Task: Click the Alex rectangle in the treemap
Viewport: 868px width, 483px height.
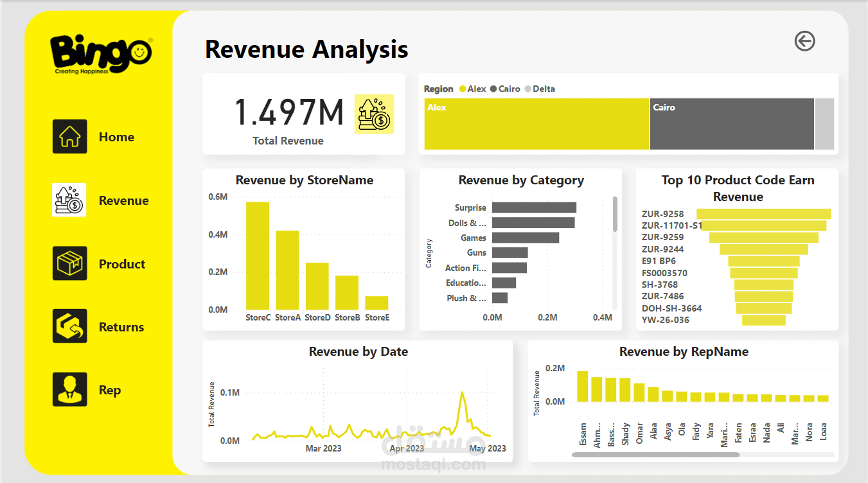Action: (536, 123)
